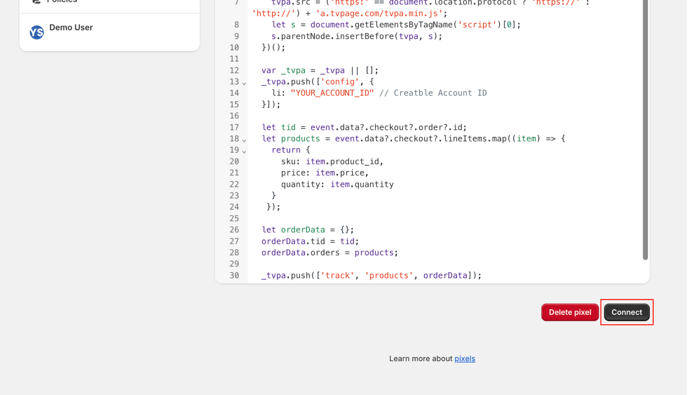Screen dimensions: 688x395
Task: Place cursor on the 'track' string
Action: pyautogui.click(x=337, y=275)
